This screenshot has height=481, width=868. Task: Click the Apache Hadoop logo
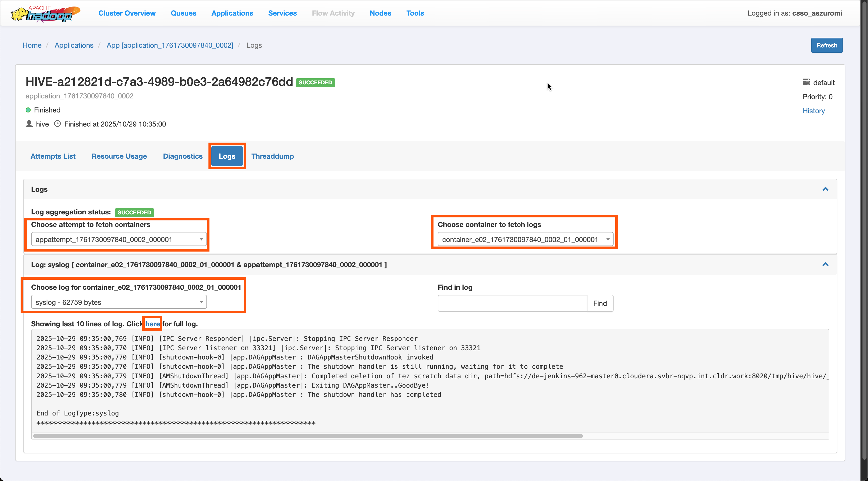click(x=45, y=14)
